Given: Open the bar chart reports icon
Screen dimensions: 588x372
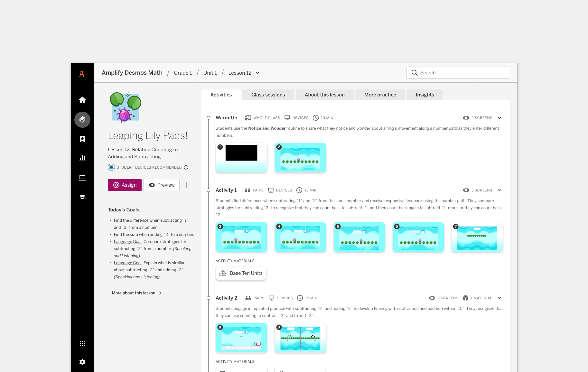Looking at the screenshot, I should (x=82, y=158).
